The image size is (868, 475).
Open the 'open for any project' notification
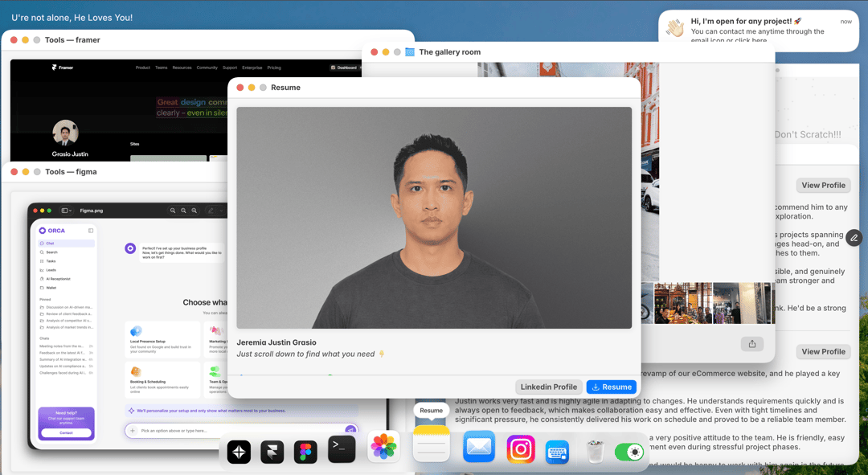[759, 31]
